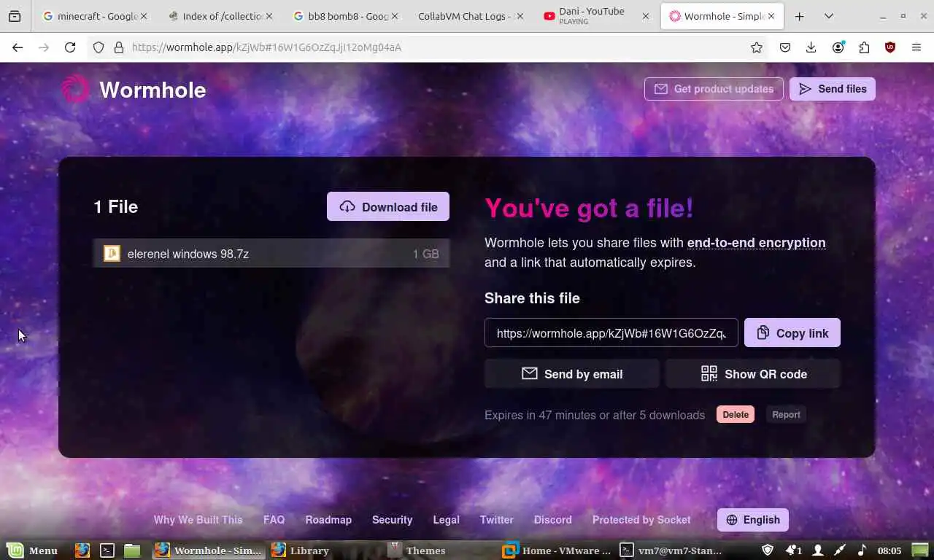Open English language selector
This screenshot has width=934, height=560.
(752, 520)
